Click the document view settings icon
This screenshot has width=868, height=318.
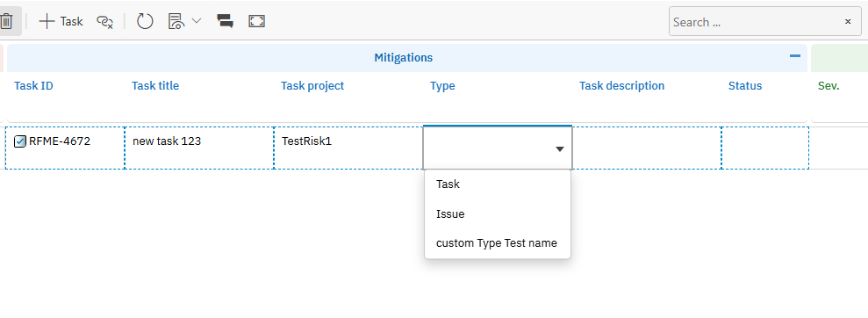click(176, 22)
